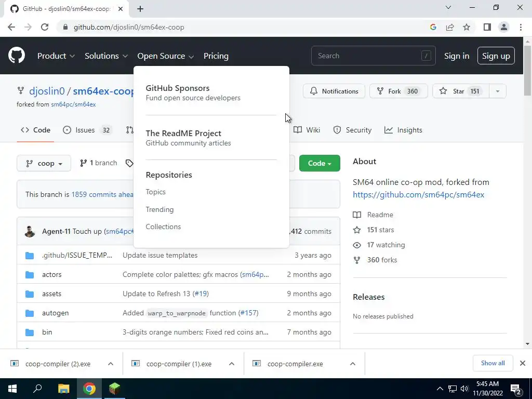Click the network tray icon
The width and height of the screenshot is (532, 399).
coord(453,389)
